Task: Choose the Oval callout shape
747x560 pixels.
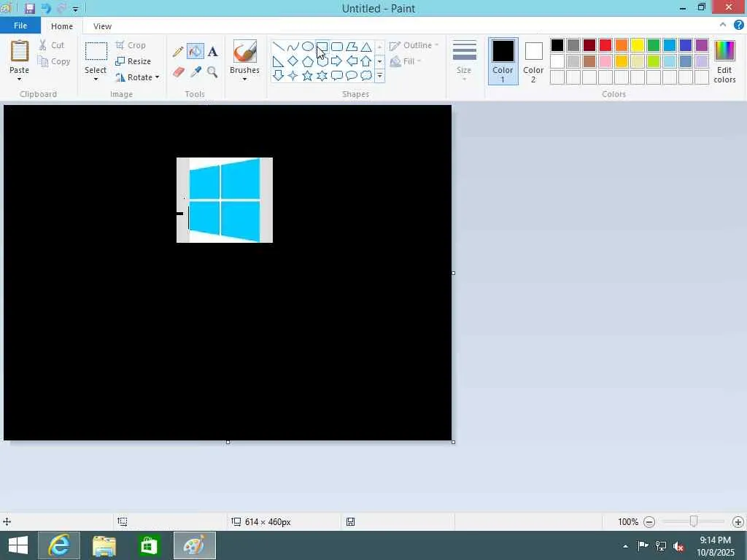Action: point(352,76)
